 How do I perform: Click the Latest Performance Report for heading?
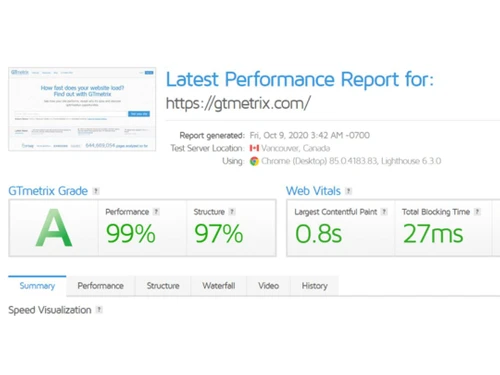point(300,80)
